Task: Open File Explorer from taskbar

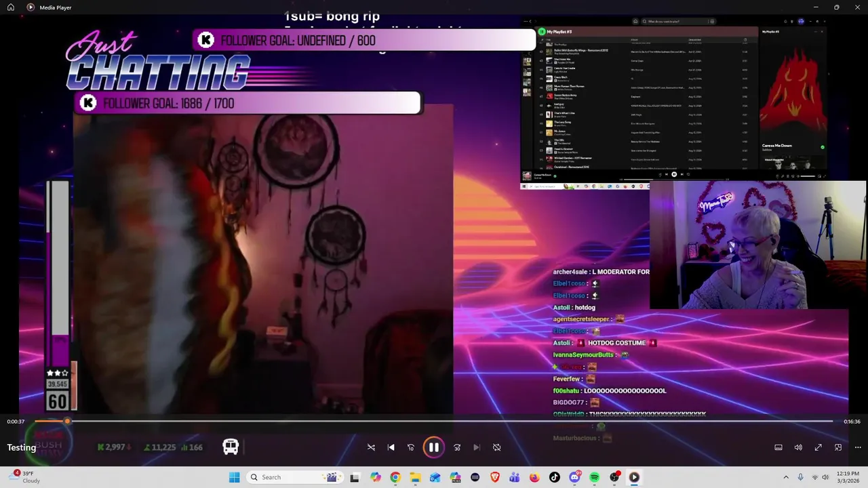Action: pyautogui.click(x=415, y=477)
